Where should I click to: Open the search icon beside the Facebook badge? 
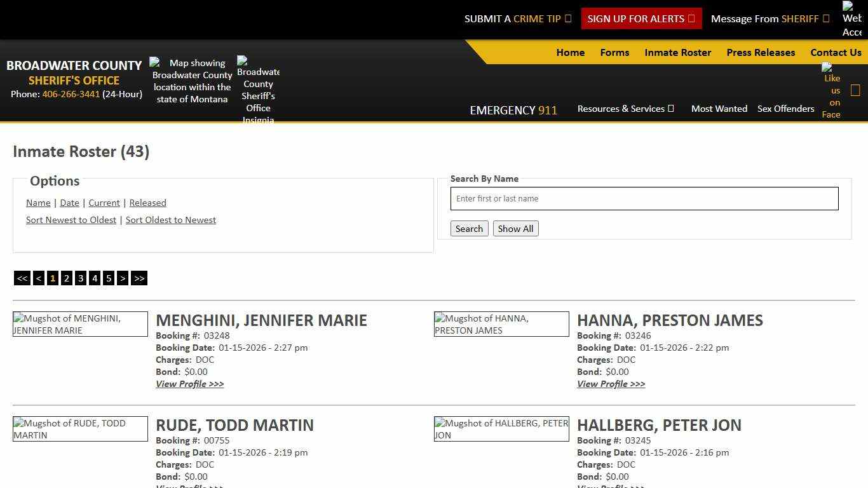click(855, 90)
